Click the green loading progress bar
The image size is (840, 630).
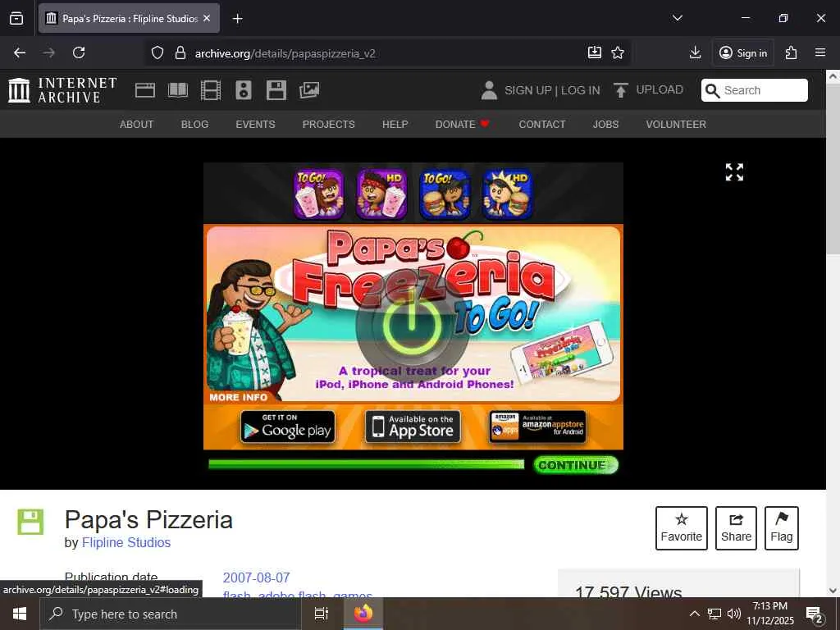367,464
